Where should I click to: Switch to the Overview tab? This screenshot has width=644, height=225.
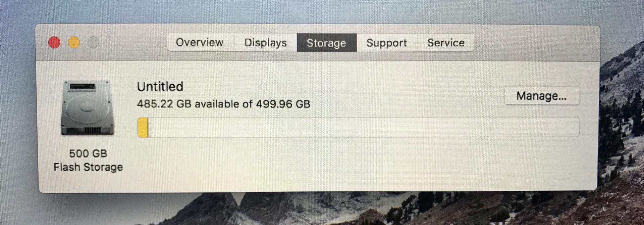(200, 43)
